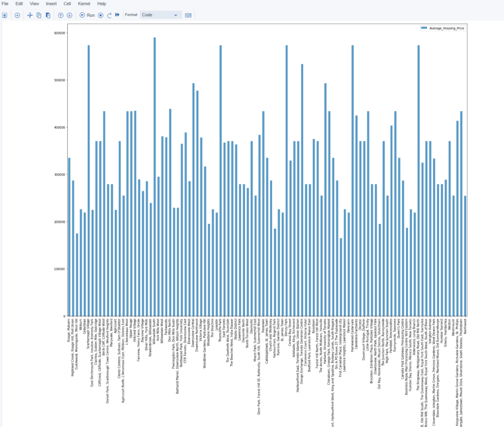Viewport: 504px width, 427px height.
Task: Open the Insert menu
Action: pos(51,3)
